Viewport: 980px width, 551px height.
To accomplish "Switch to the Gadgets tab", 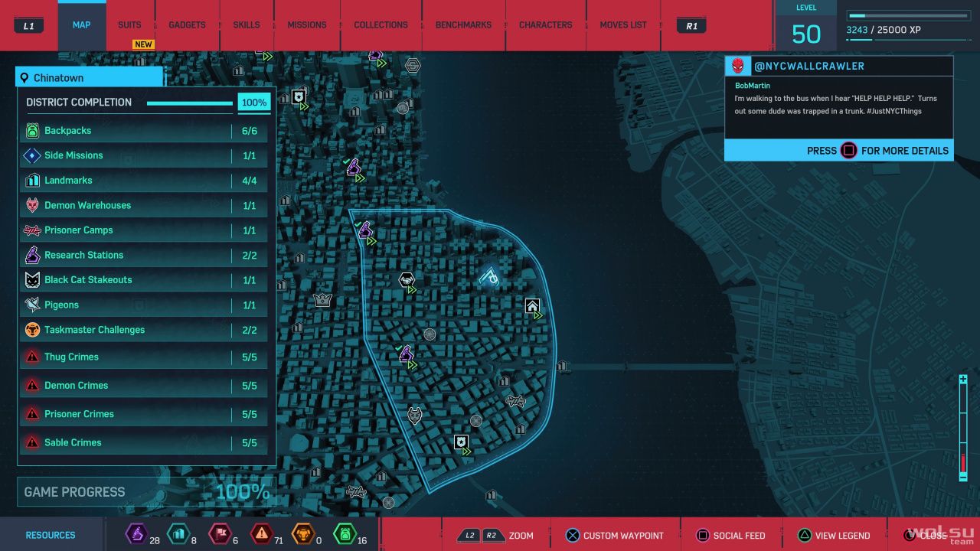I will click(x=188, y=25).
